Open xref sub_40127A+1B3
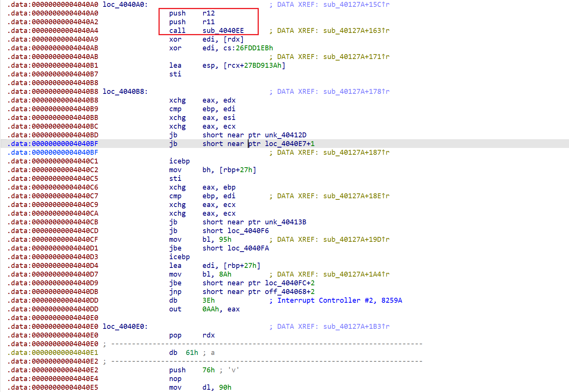This screenshot has width=569, height=392. click(x=356, y=326)
